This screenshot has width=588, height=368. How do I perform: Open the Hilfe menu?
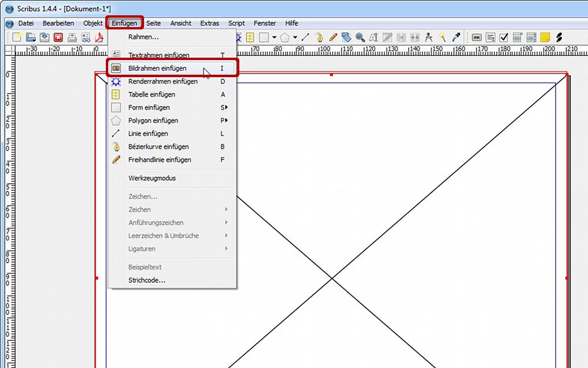[x=292, y=23]
